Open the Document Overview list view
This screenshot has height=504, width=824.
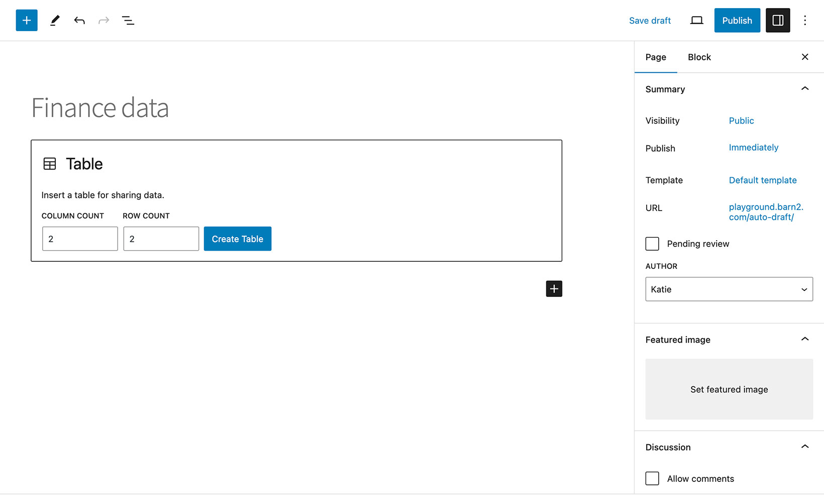(128, 21)
